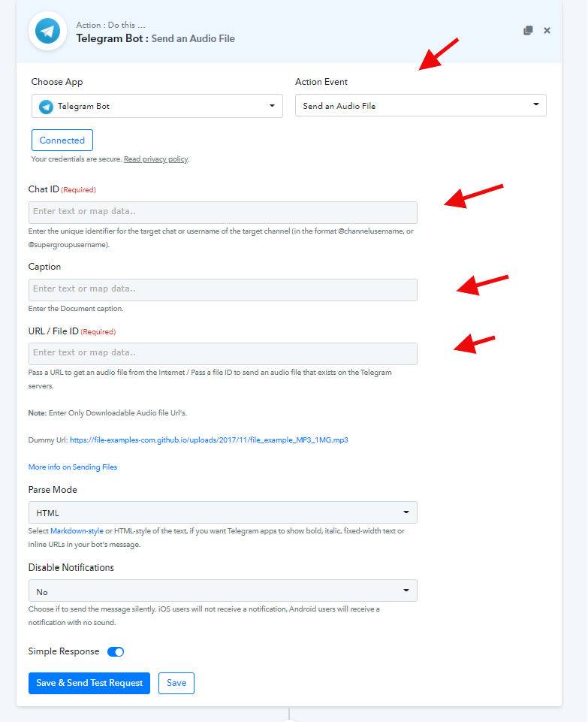Expand the Parse Mode dropdown
588x722 pixels.
[223, 512]
